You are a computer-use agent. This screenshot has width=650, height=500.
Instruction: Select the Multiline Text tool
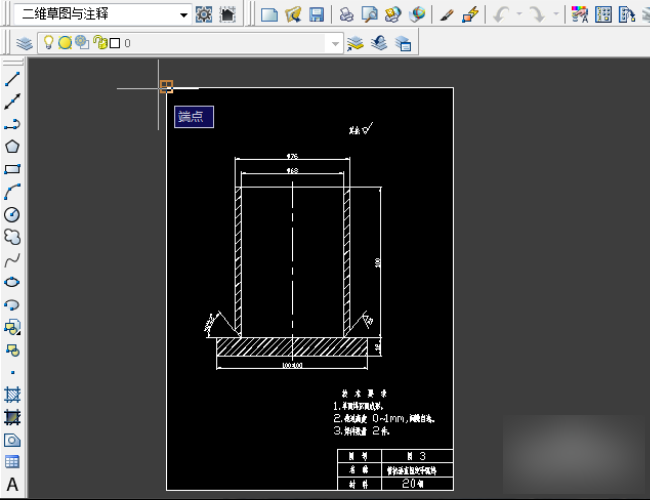(x=12, y=484)
